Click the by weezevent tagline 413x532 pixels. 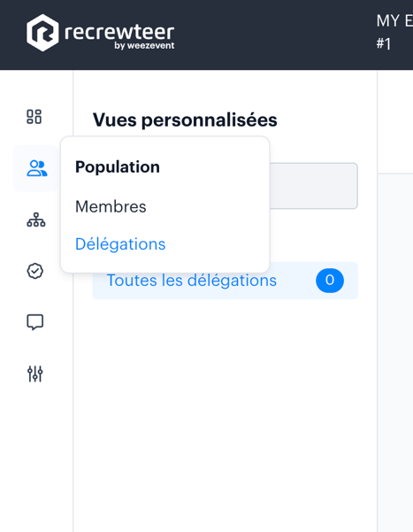point(144,45)
